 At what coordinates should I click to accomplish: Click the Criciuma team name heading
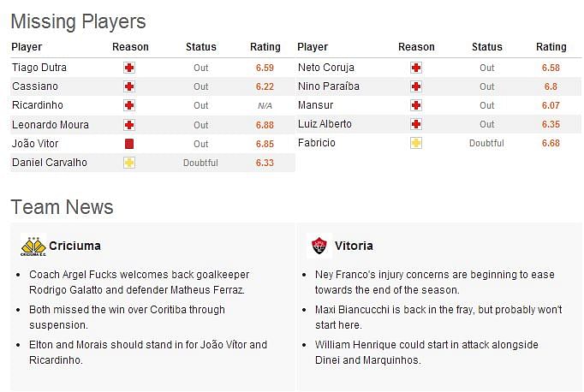74,246
